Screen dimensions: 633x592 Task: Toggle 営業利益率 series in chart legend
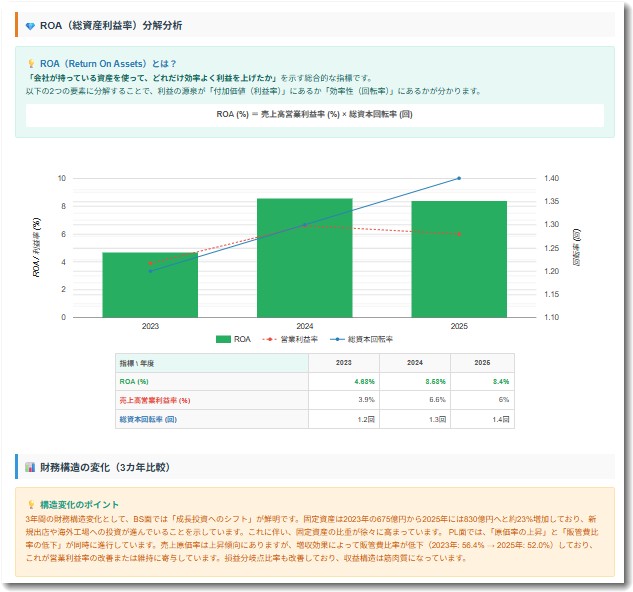click(x=285, y=339)
